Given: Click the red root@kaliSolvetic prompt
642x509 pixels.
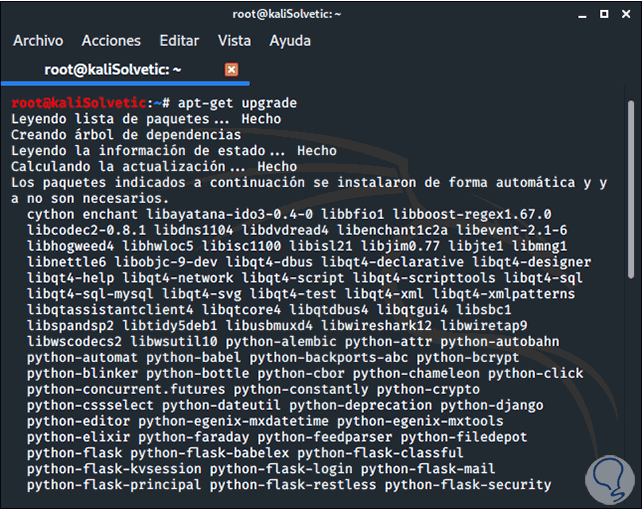Looking at the screenshot, I should [x=78, y=103].
